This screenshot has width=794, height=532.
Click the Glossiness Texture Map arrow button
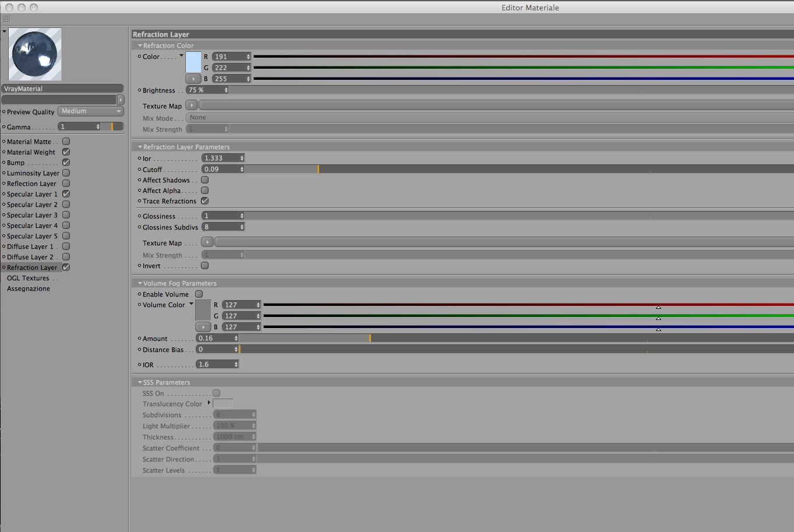(207, 242)
